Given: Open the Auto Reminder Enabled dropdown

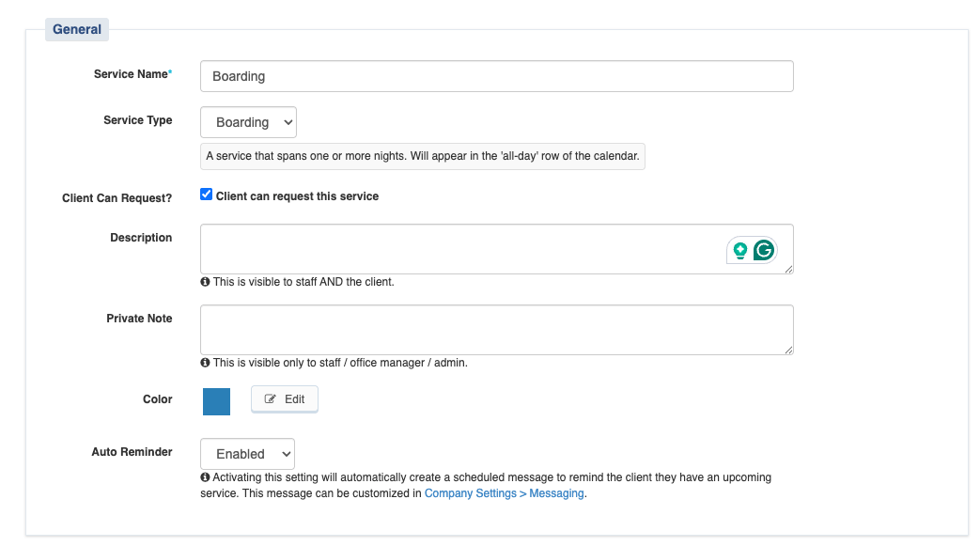Looking at the screenshot, I should (x=247, y=454).
